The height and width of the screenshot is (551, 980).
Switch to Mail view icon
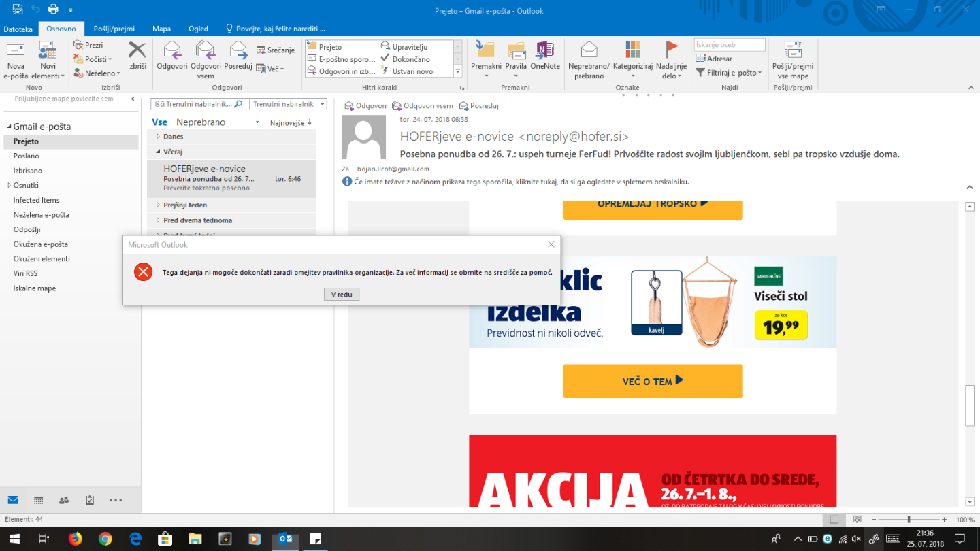click(13, 500)
